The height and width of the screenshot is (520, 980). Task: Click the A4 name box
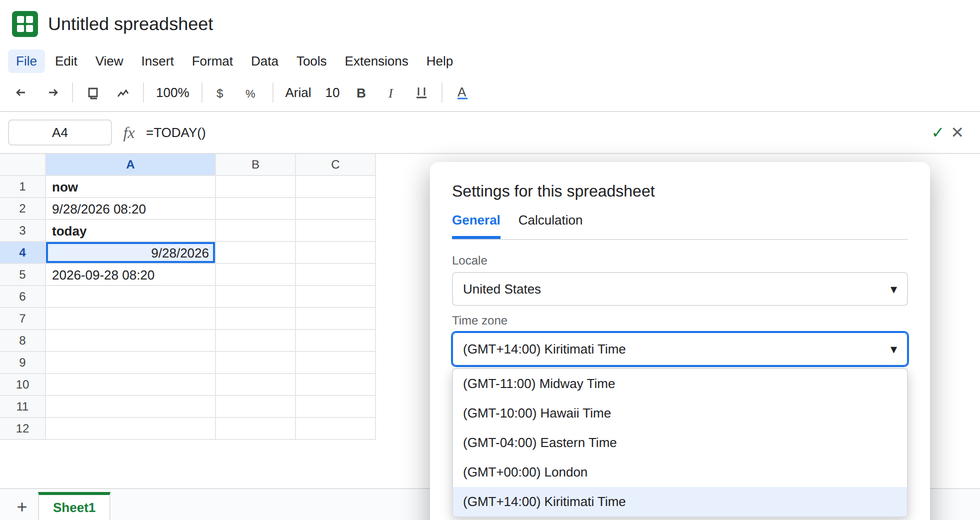pos(60,132)
